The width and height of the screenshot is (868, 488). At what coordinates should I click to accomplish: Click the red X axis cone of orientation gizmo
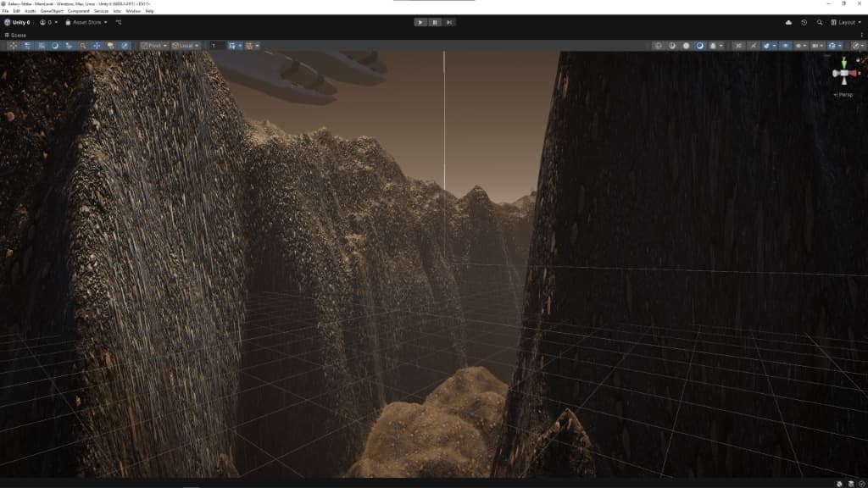852,73
